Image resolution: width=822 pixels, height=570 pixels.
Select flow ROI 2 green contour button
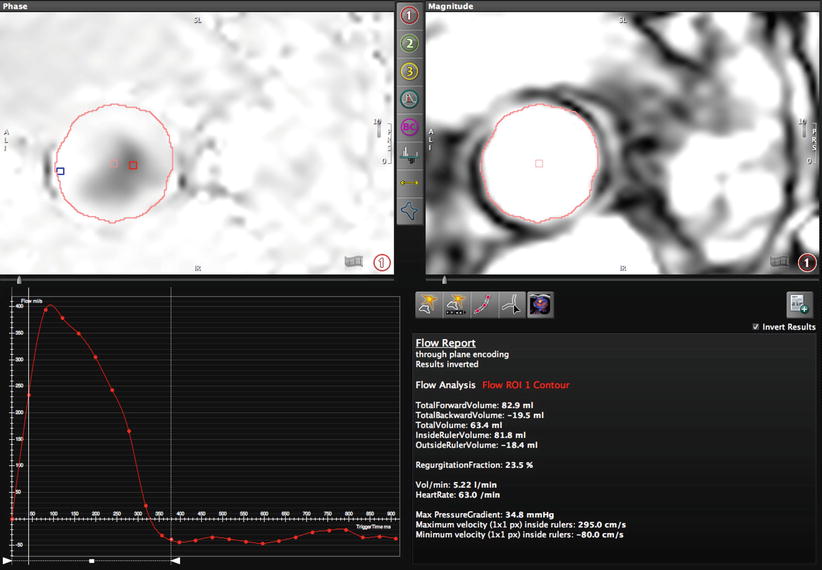point(409,44)
